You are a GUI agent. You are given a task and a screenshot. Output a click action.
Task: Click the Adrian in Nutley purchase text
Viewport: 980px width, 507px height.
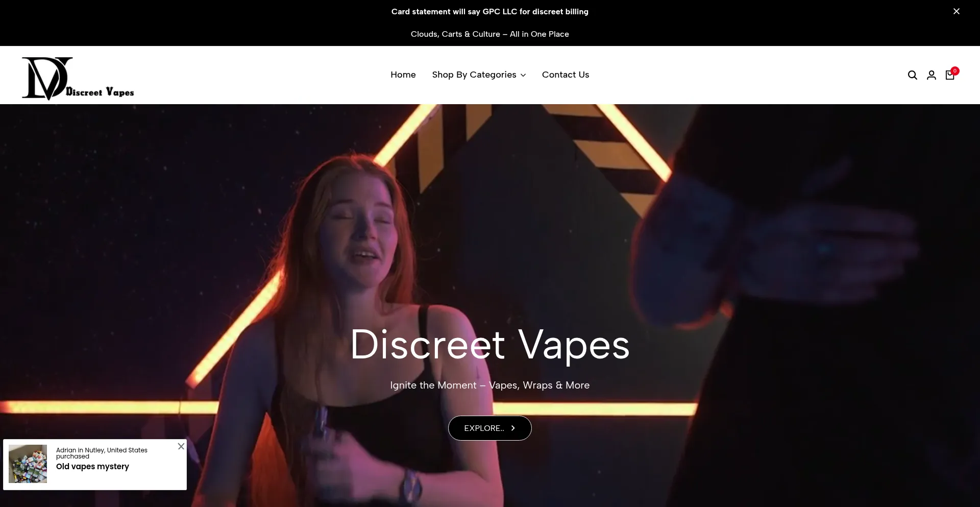102,453
